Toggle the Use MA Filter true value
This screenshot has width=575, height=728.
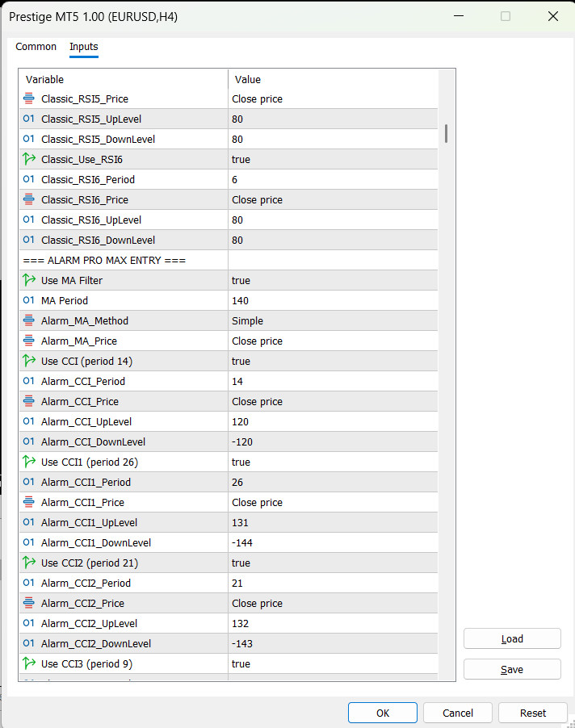point(333,280)
